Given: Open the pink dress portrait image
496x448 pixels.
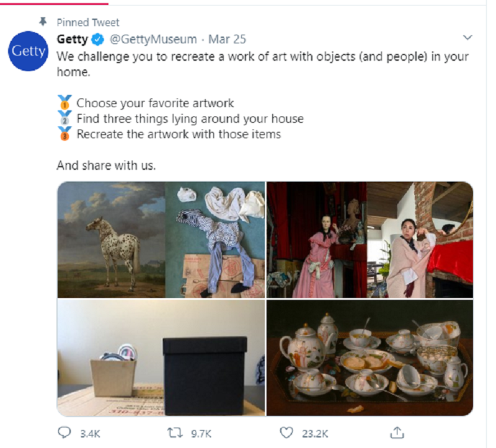Looking at the screenshot, I should (316, 240).
